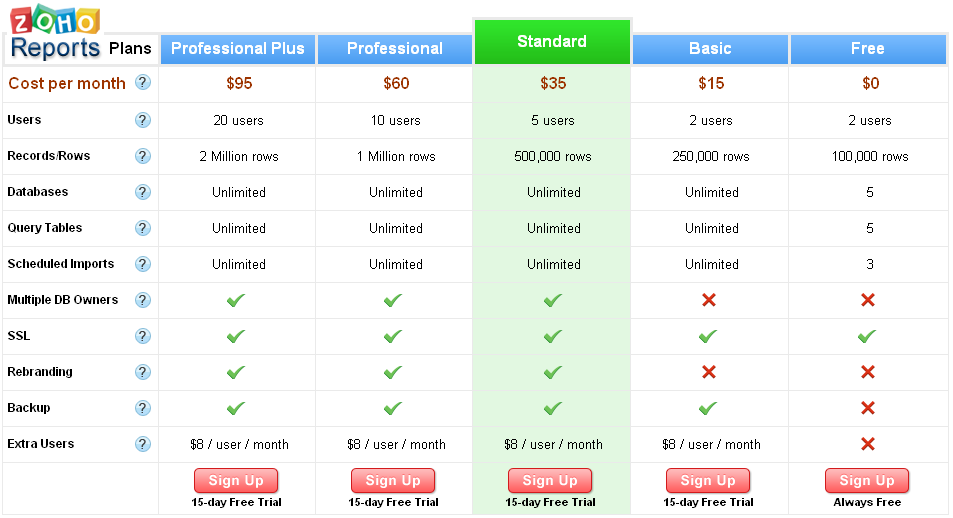Click the Free plan column header
This screenshot has width=953, height=518.
(868, 49)
